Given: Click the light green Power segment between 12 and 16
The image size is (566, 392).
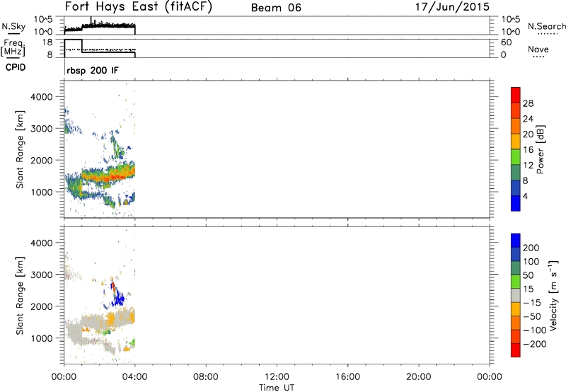Looking at the screenshot, I should [516, 156].
